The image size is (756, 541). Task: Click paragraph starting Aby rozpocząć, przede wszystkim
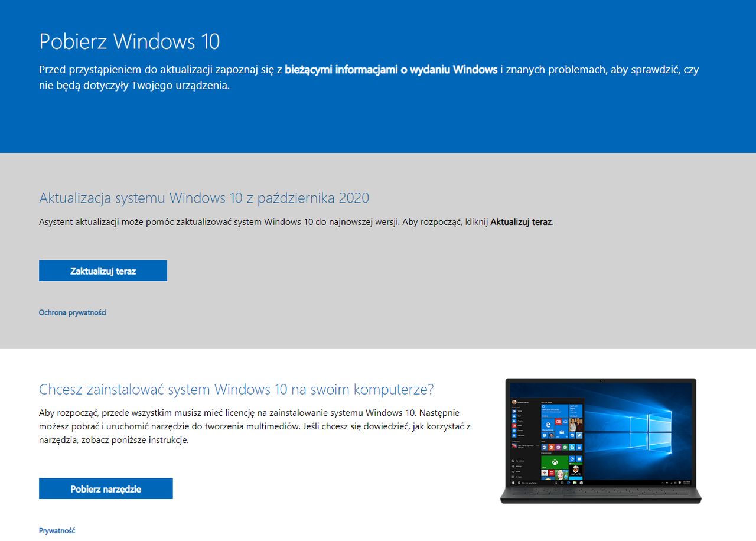click(x=255, y=426)
